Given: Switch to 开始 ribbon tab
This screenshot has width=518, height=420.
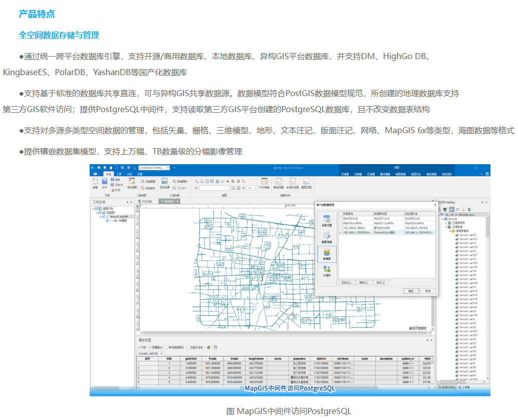Looking at the screenshot, I should (x=108, y=174).
